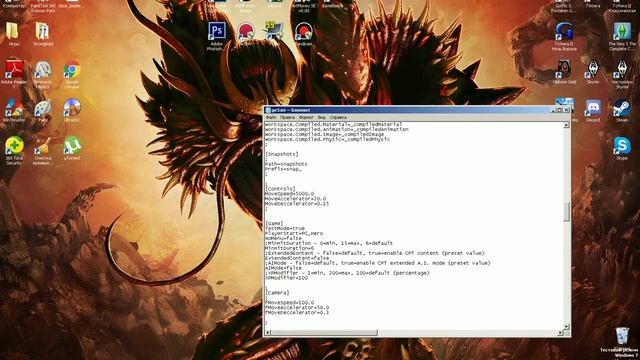Click the Workspace.Compiled.Image line
Viewport: 640px width, 360px height.
click(324, 134)
